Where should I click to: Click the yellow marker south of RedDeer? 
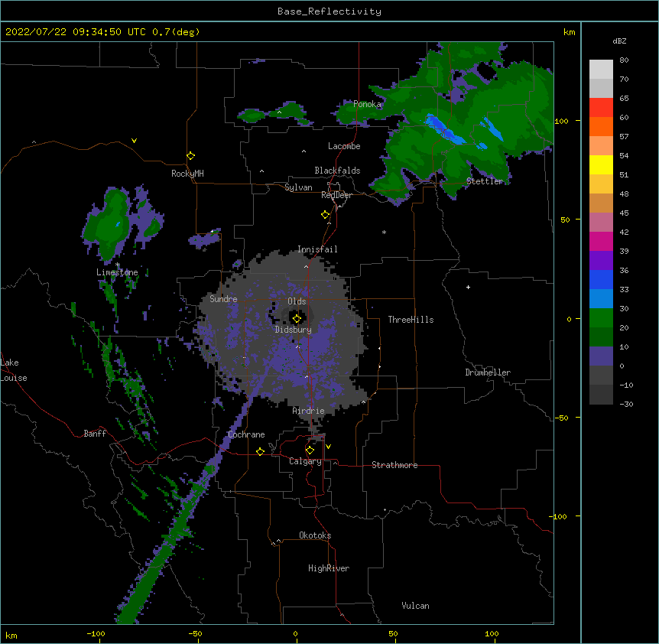tap(325, 215)
